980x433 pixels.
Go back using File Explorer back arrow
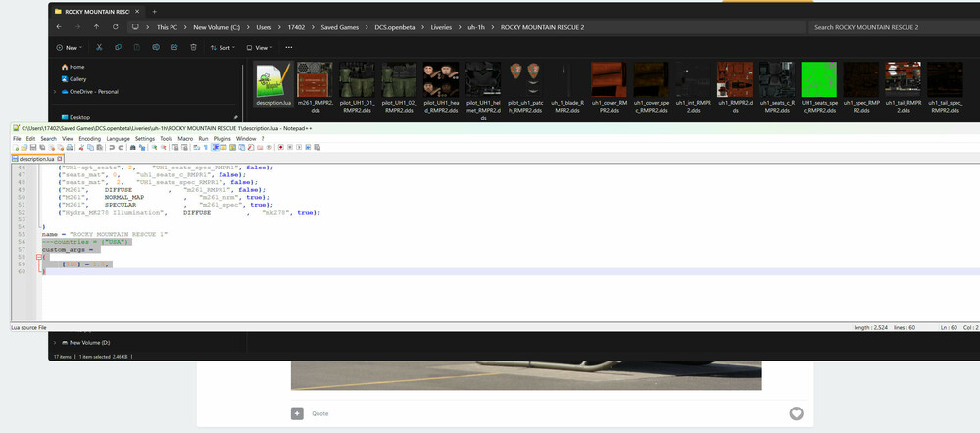(x=59, y=27)
